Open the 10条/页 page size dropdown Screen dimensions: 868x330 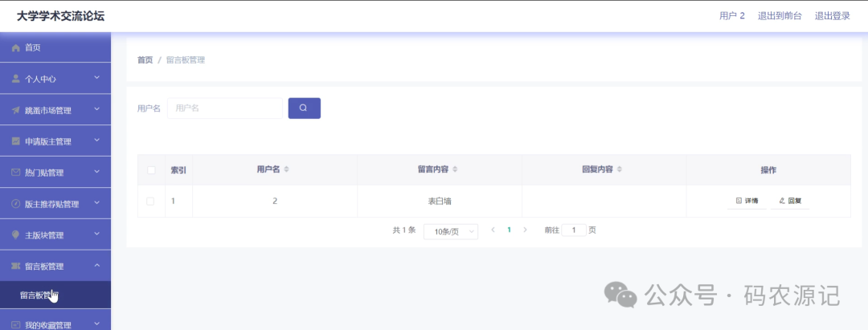point(451,231)
